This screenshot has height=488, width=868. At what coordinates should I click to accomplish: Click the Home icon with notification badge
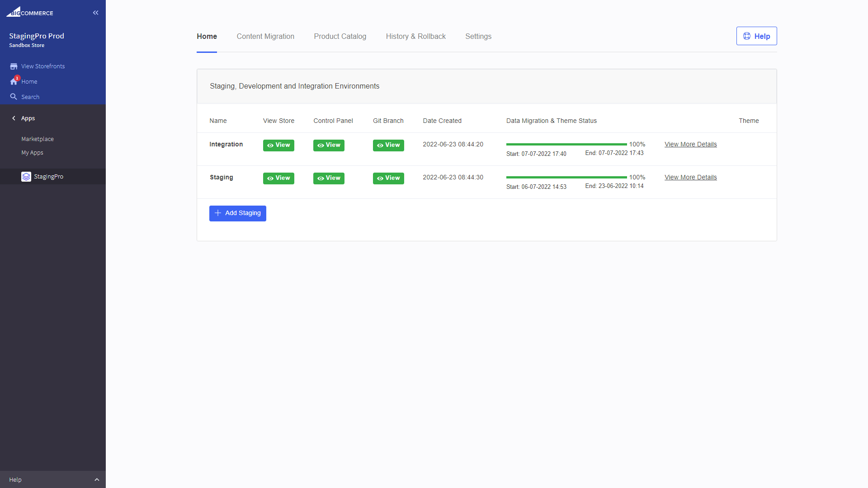tap(14, 81)
